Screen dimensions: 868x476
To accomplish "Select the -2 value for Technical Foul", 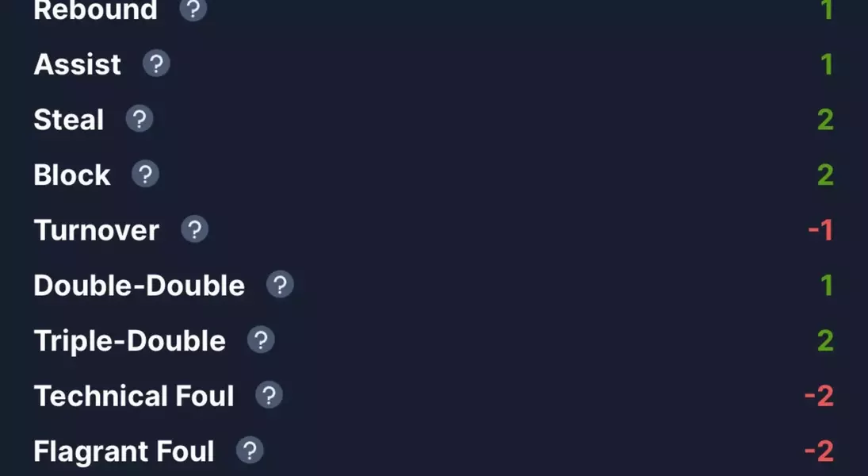I will click(819, 396).
